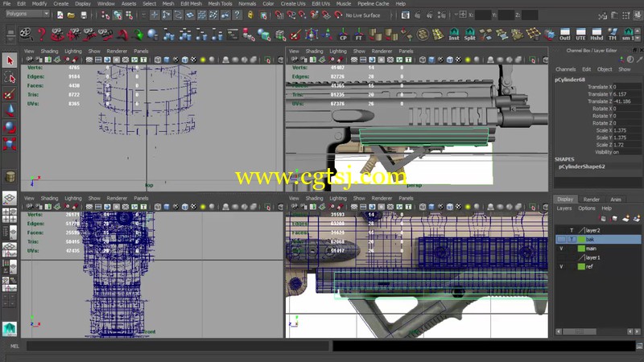
Task: Click the Split shelf button
Action: click(469, 35)
